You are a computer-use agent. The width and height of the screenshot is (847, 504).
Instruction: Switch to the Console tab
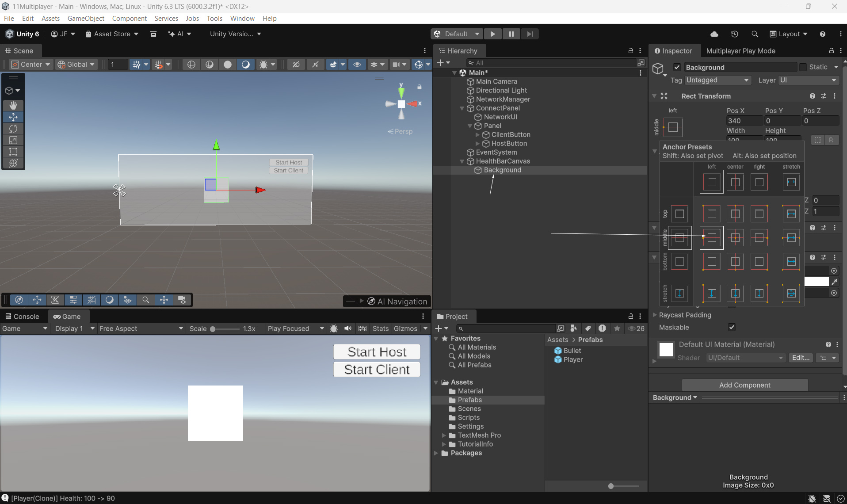click(22, 317)
